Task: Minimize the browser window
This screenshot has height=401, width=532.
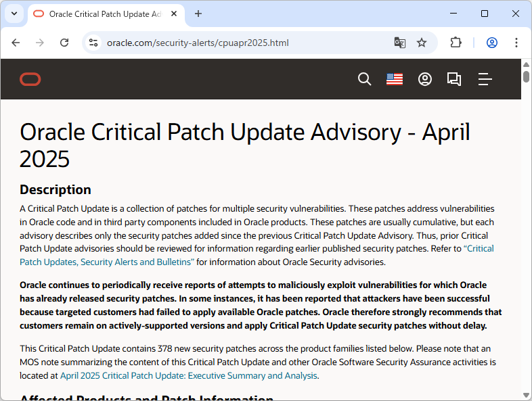Action: pos(453,14)
